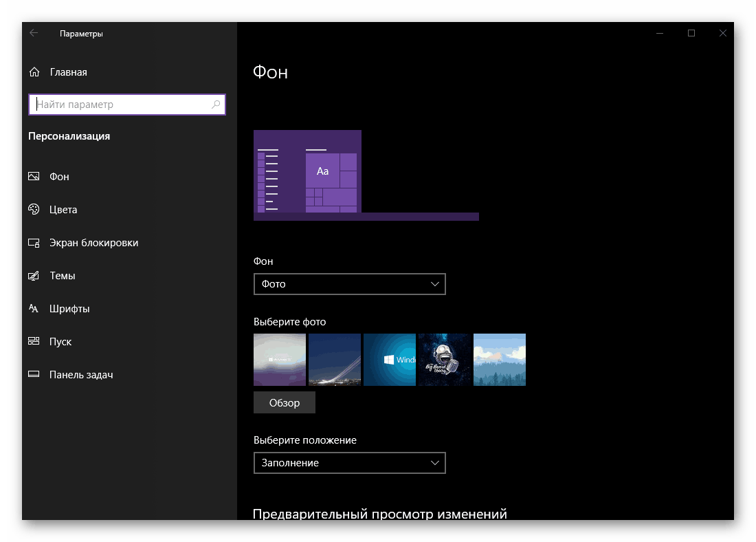Image resolution: width=756 pixels, height=542 pixels.
Task: Open the Панель задач taskbar icon
Action: point(34,374)
